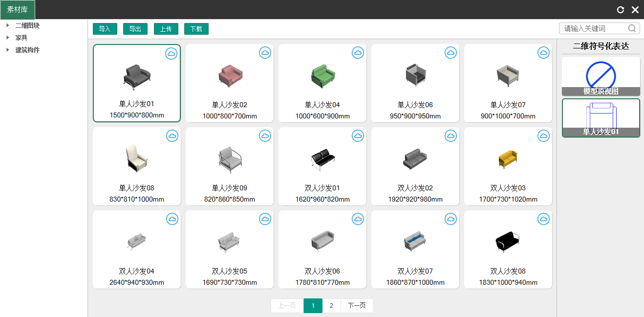This screenshot has height=317, width=644.
Task: Expand the 家具 tree node
Action: pos(8,38)
